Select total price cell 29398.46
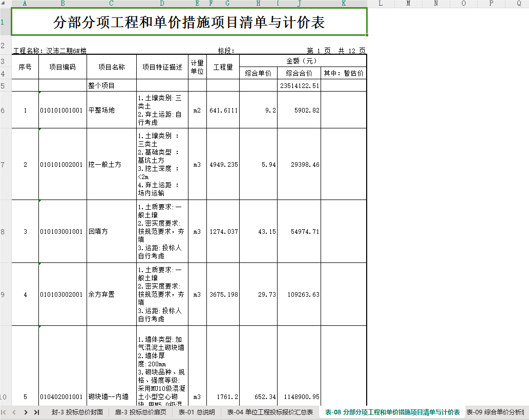 (299, 165)
